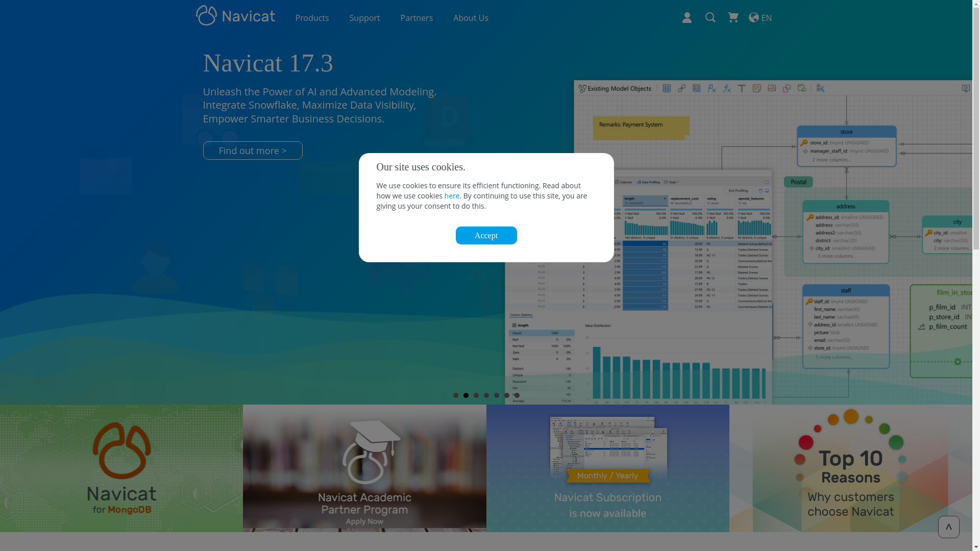Open the Products menu
The height and width of the screenshot is (551, 980).
tap(312, 18)
